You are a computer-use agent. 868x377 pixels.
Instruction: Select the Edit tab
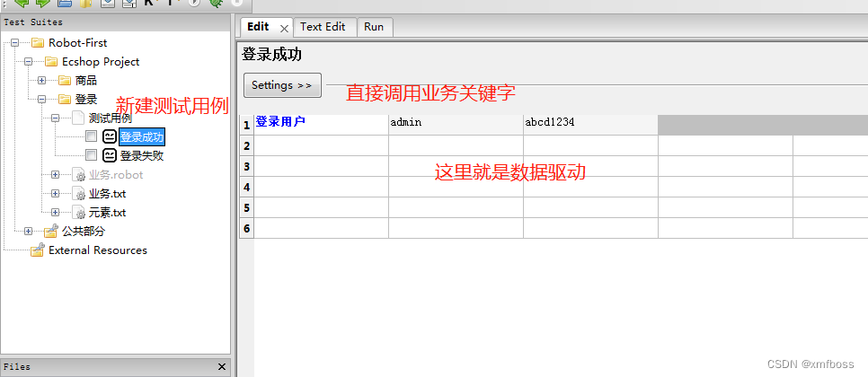[259, 27]
